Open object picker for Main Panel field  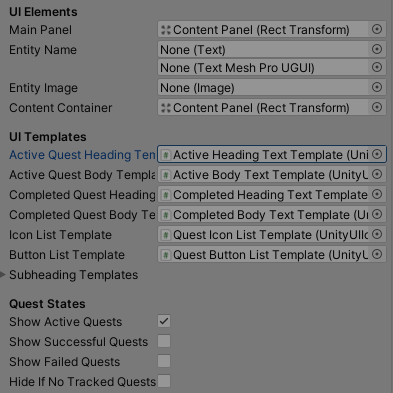click(377, 29)
